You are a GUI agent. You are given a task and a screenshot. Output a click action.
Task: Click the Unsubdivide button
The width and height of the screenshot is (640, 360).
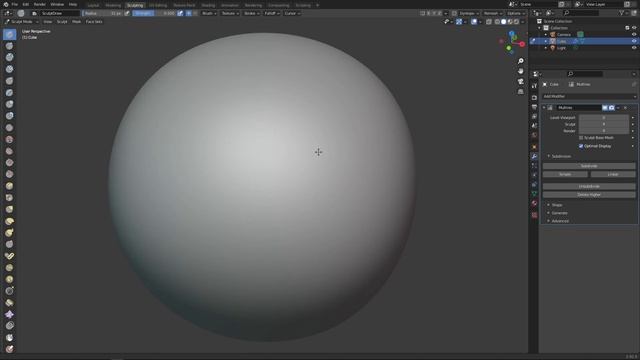(x=589, y=187)
